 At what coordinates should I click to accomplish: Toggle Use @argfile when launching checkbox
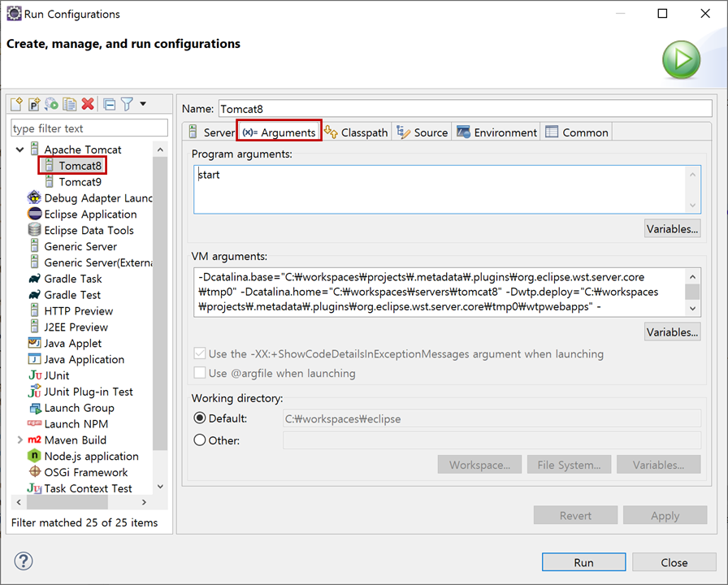point(200,373)
